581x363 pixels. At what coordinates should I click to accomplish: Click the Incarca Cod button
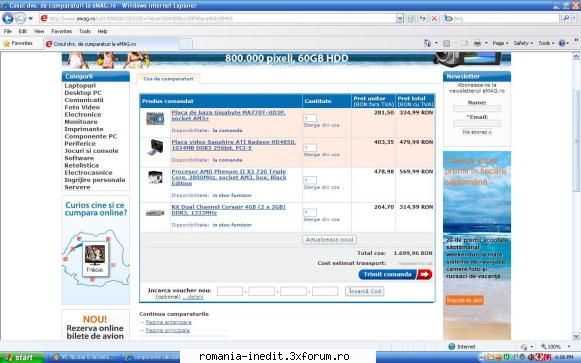pyautogui.click(x=365, y=291)
